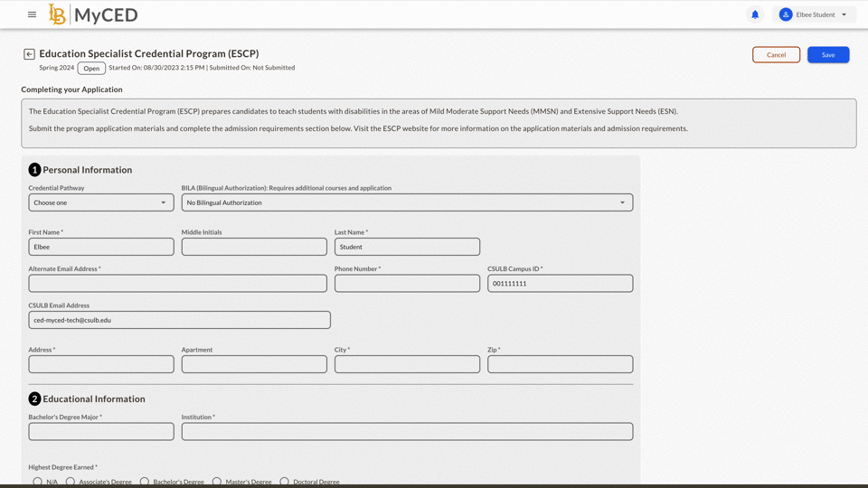The height and width of the screenshot is (488, 868).
Task: Click the Educational Information section heading
Action: [x=94, y=399]
